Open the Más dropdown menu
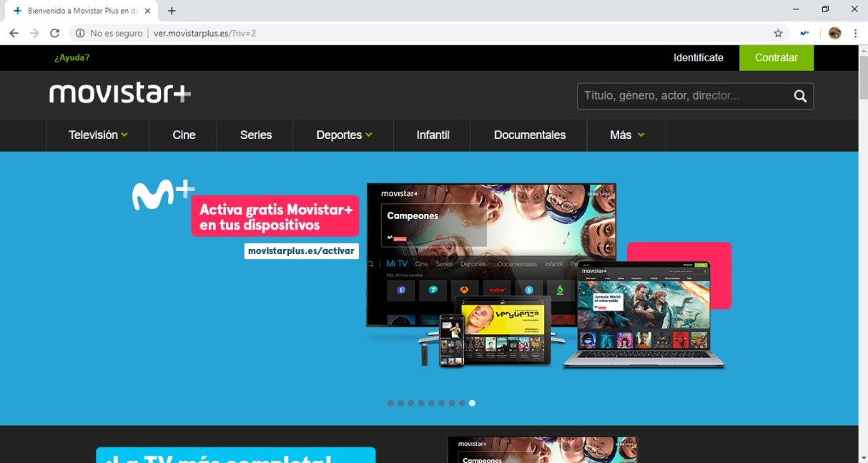 (626, 135)
